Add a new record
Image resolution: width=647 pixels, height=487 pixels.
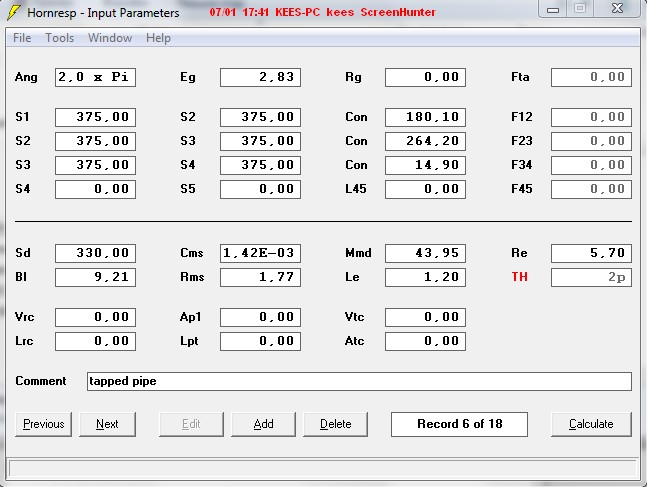tap(263, 424)
